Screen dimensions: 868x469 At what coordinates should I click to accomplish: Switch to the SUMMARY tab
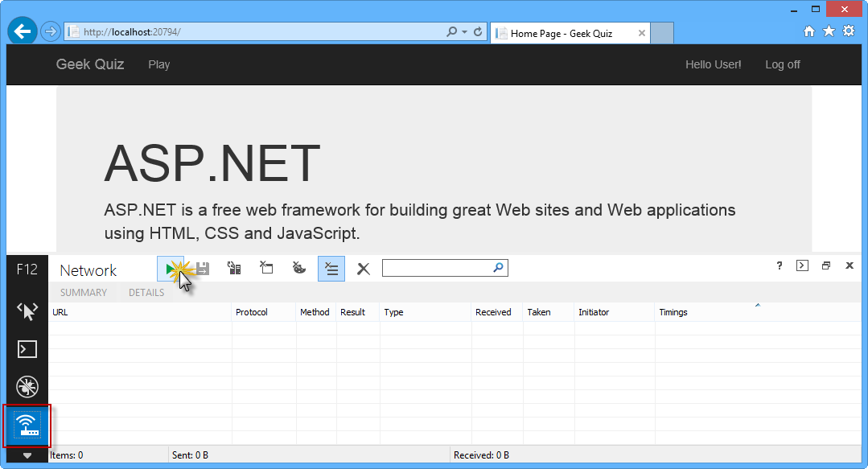(83, 292)
